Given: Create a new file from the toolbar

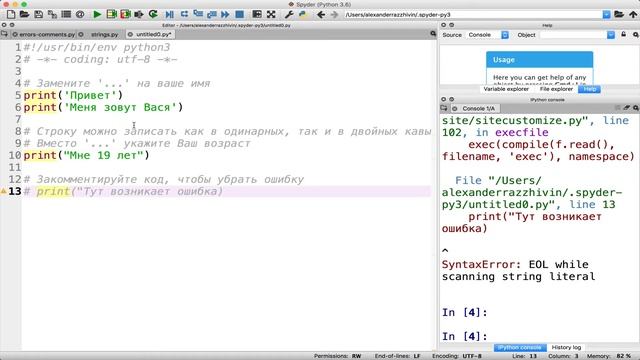Looking at the screenshot, I should tap(11, 15).
